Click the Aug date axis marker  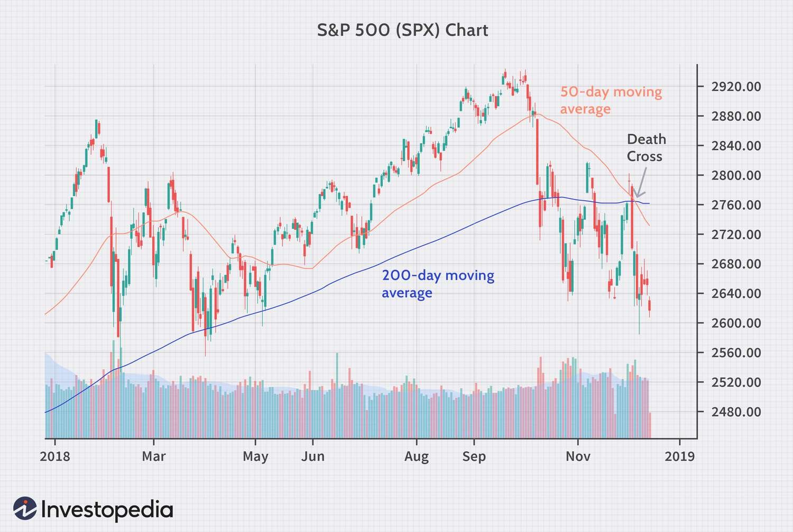(417, 456)
